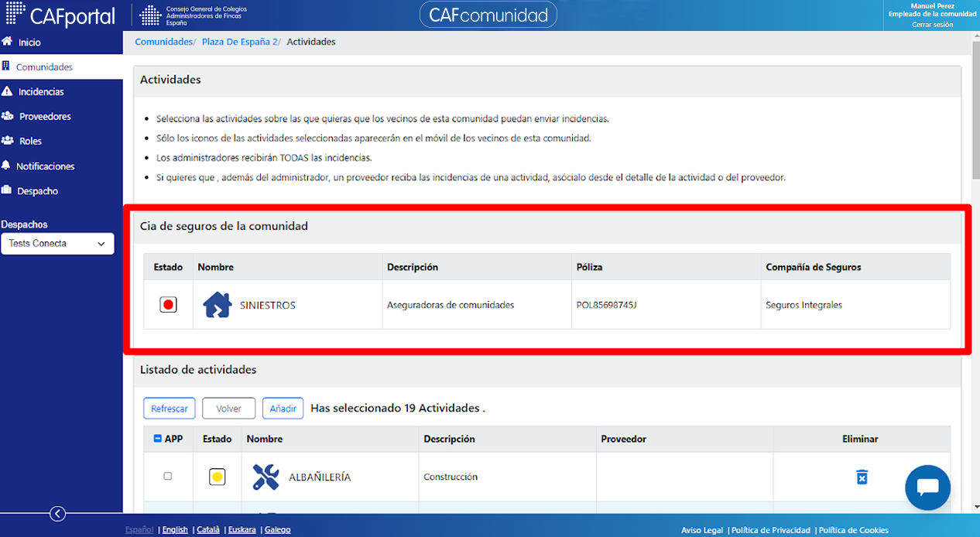The image size is (980, 537).
Task: Open the chat bubble widget
Action: (927, 487)
